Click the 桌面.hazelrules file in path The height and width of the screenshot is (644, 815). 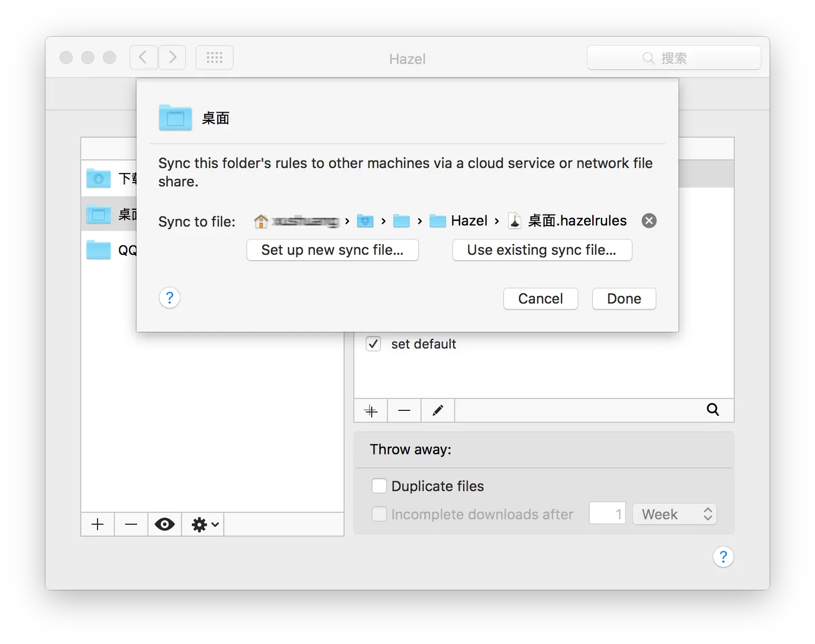tap(567, 221)
